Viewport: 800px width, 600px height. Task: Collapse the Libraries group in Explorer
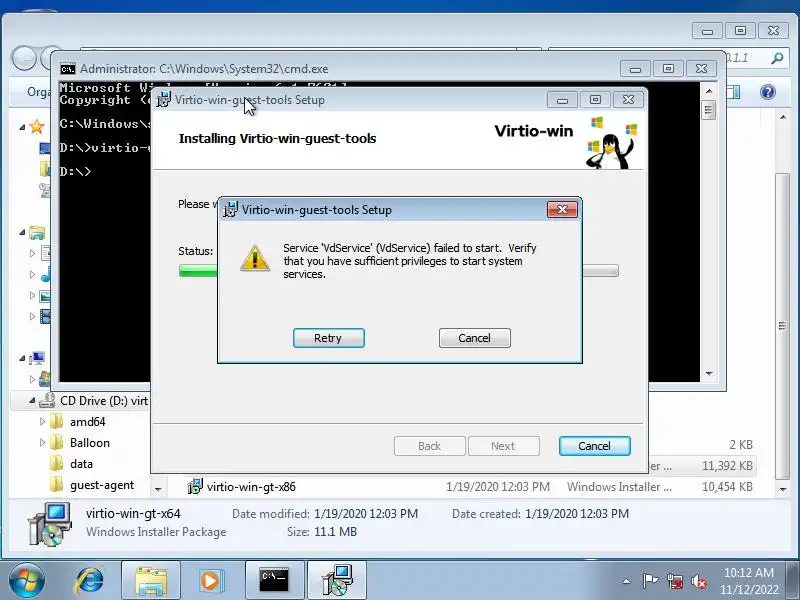pos(22,233)
